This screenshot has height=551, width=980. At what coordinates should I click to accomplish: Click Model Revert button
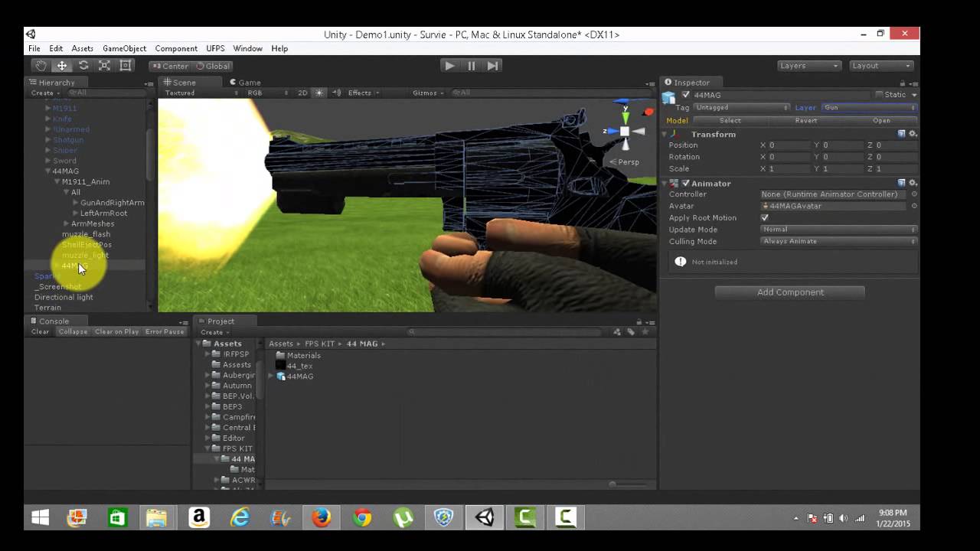pyautogui.click(x=805, y=120)
